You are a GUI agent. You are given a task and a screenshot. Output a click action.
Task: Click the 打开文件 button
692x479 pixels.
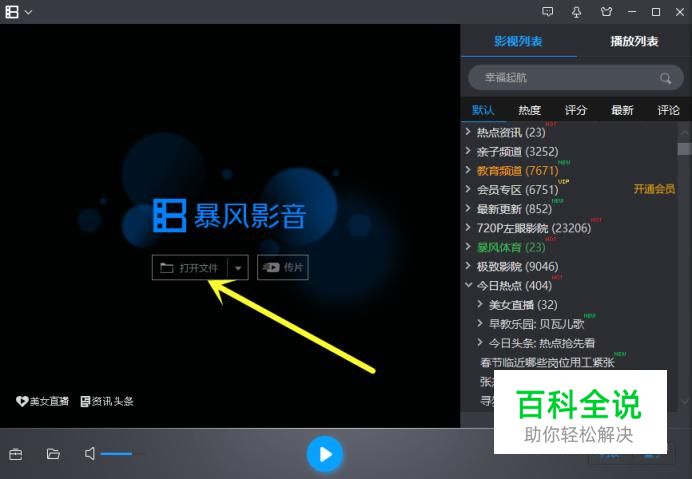pos(189,268)
